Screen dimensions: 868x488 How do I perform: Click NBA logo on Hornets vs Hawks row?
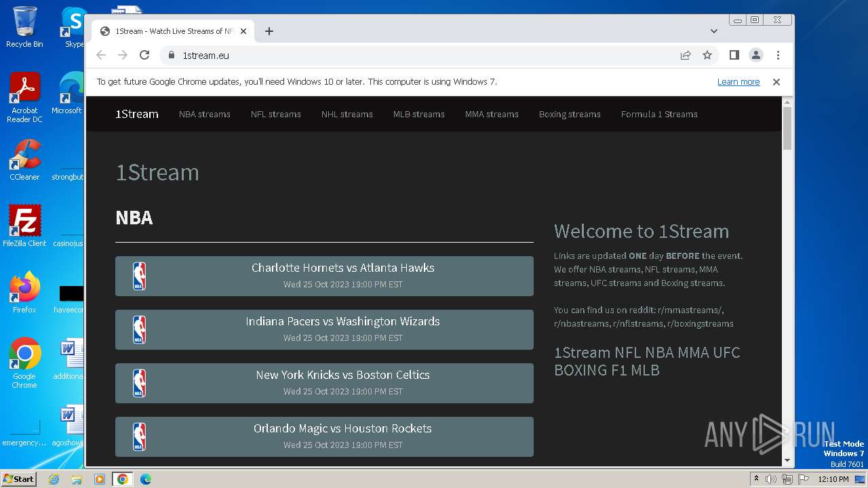pos(139,276)
